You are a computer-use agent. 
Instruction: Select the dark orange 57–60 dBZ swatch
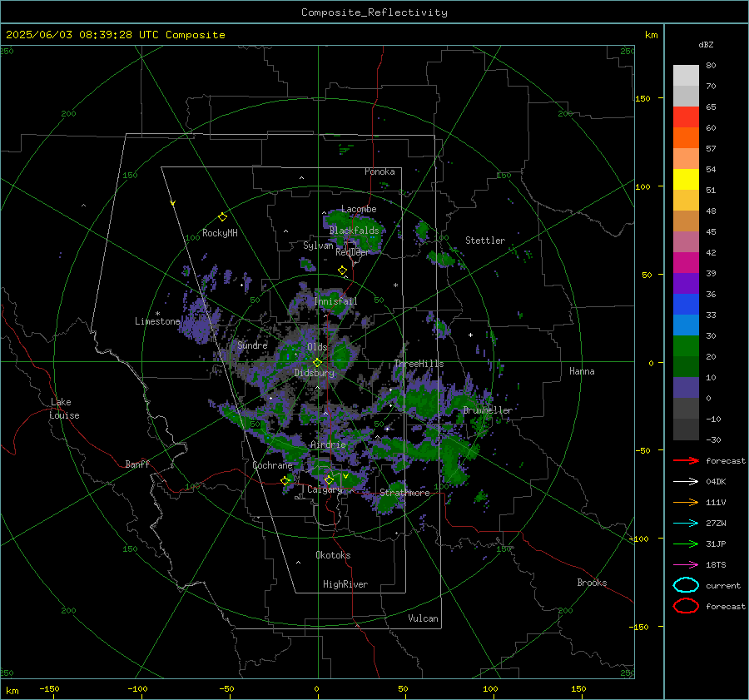coord(686,138)
